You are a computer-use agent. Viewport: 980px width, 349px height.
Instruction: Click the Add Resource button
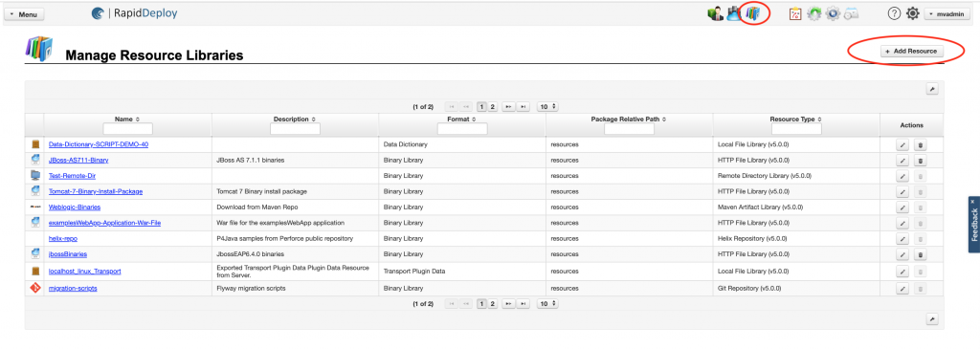tap(912, 52)
